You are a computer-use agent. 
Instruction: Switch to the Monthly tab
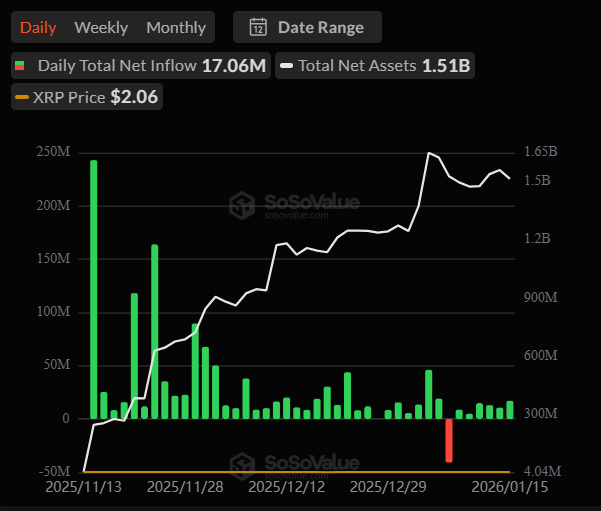coord(176,28)
